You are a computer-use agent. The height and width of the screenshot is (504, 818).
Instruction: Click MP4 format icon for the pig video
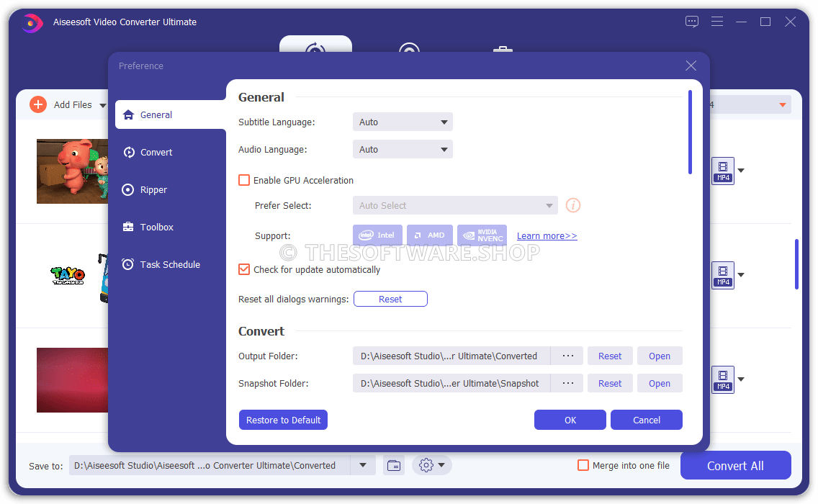click(723, 171)
